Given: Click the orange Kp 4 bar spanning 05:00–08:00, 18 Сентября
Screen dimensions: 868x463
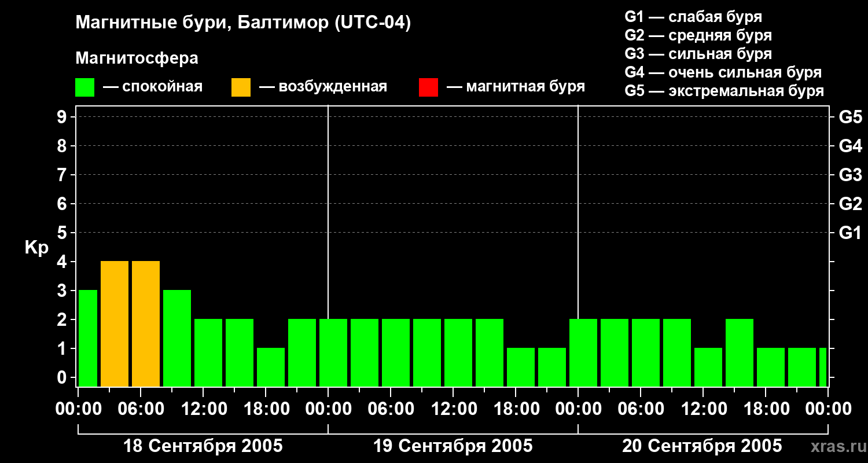Looking at the screenshot, I should (146, 324).
